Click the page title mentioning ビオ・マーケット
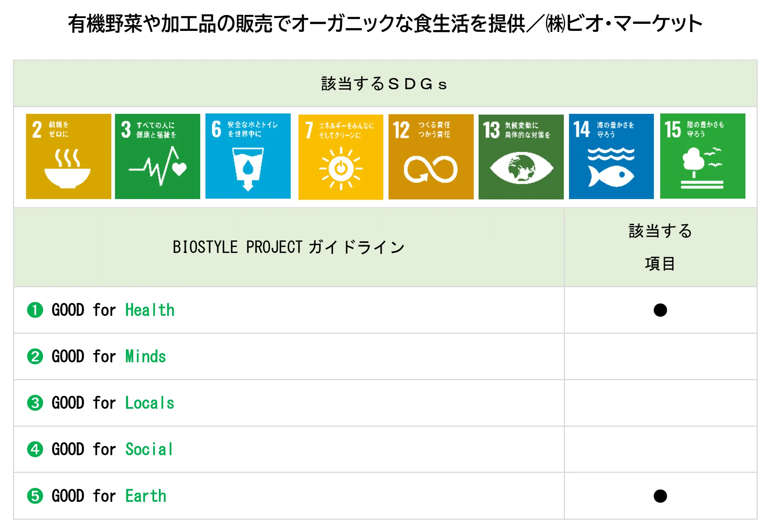This screenshot has width=767, height=532. 385,23
